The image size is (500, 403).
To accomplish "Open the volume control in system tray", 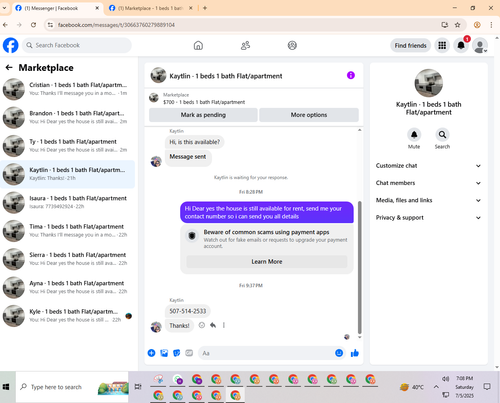I will [x=445, y=379].
